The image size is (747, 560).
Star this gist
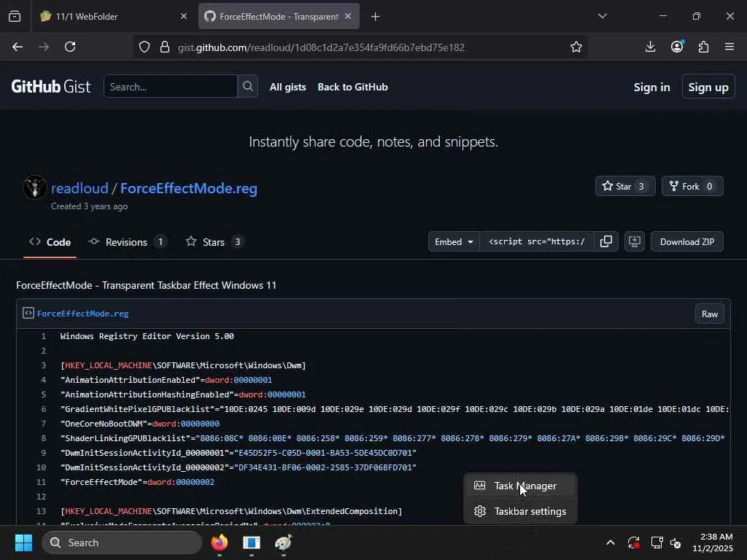[625, 186]
